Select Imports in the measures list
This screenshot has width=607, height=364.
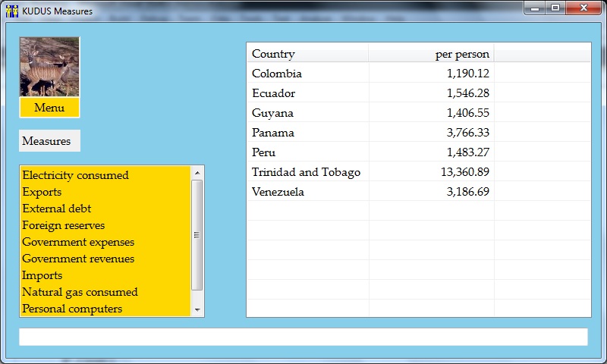[x=42, y=275]
